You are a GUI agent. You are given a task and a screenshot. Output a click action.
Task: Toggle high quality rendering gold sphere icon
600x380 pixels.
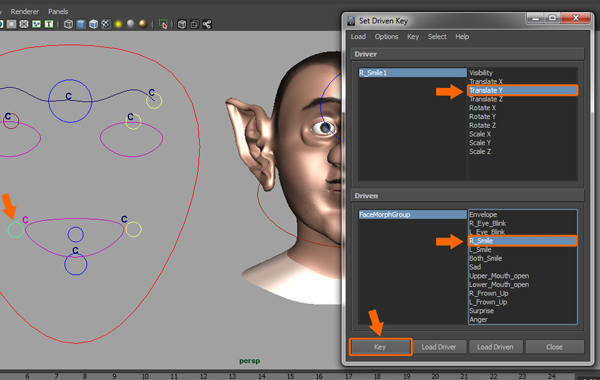coord(143,24)
